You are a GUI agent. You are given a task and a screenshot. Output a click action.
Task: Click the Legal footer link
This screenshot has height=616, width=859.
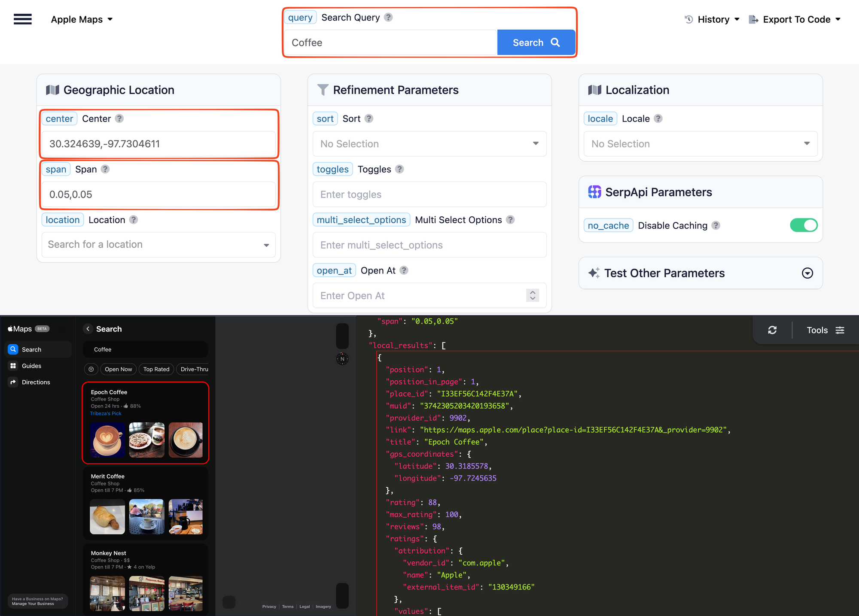(305, 607)
